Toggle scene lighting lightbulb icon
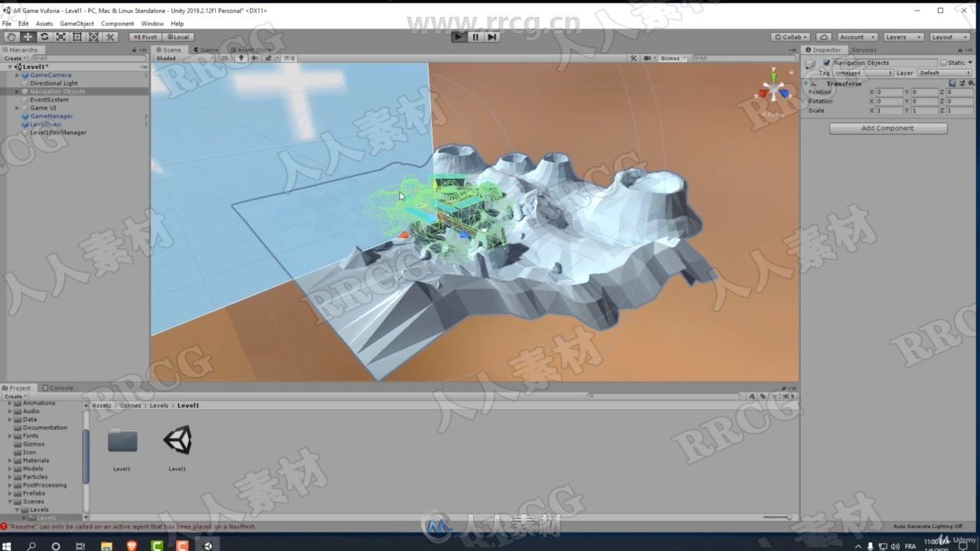 241,58
